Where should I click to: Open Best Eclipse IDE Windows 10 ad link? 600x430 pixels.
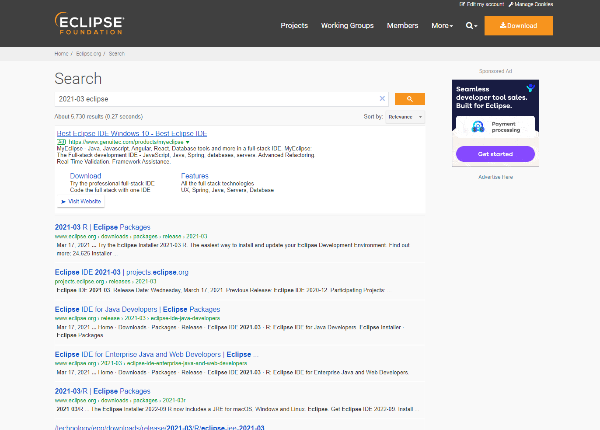pyautogui.click(x=132, y=134)
